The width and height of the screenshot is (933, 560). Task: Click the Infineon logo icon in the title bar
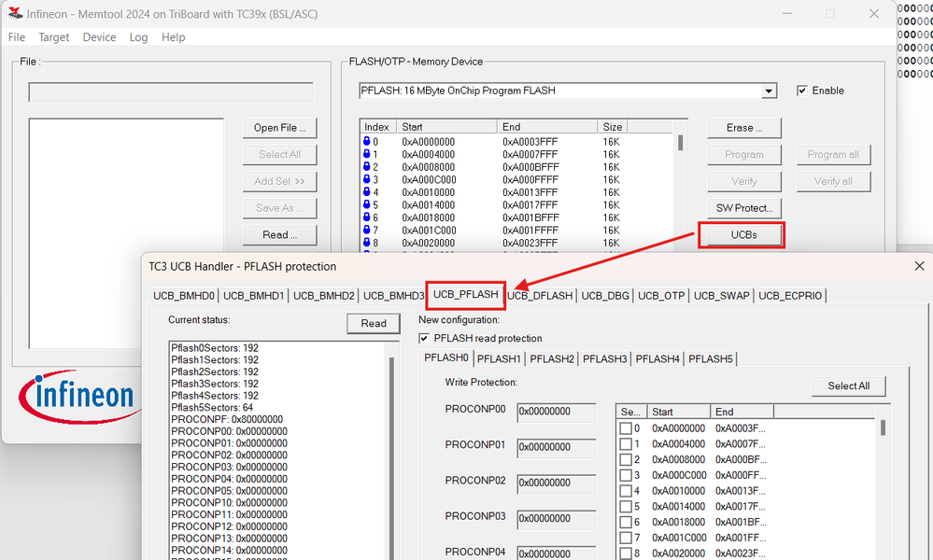pos(13,13)
